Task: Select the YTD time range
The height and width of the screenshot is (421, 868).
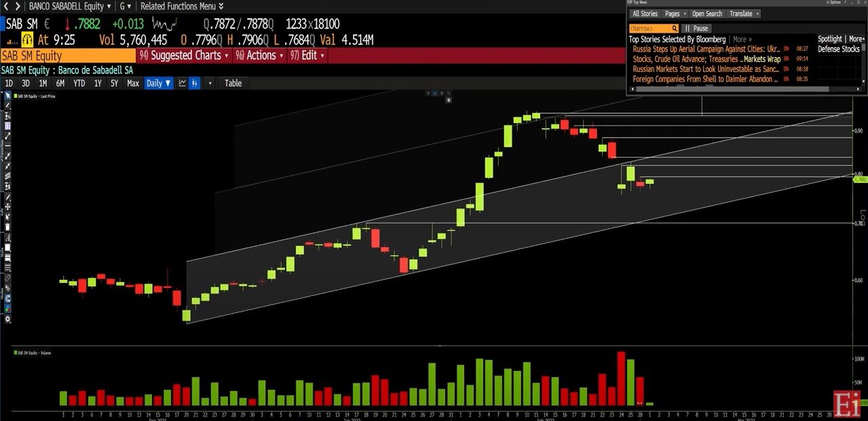Action: coord(79,84)
